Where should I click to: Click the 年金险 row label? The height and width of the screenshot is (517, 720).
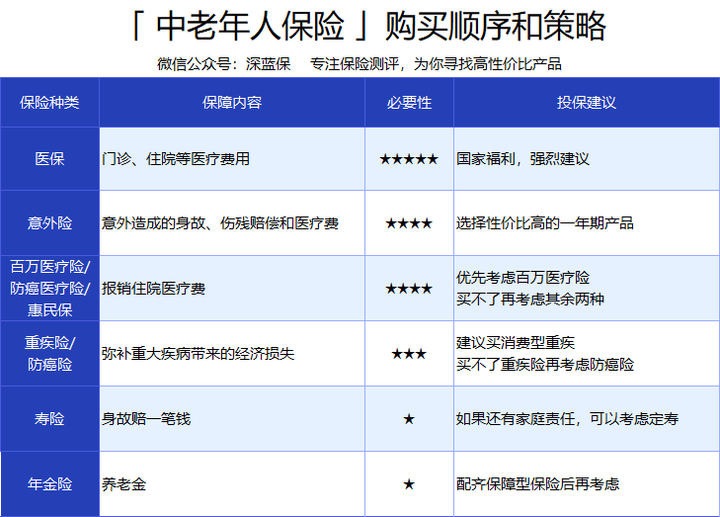(49, 484)
